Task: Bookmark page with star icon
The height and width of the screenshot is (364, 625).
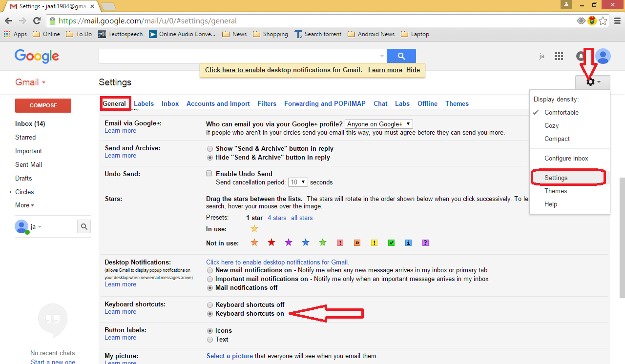Action: [603, 21]
